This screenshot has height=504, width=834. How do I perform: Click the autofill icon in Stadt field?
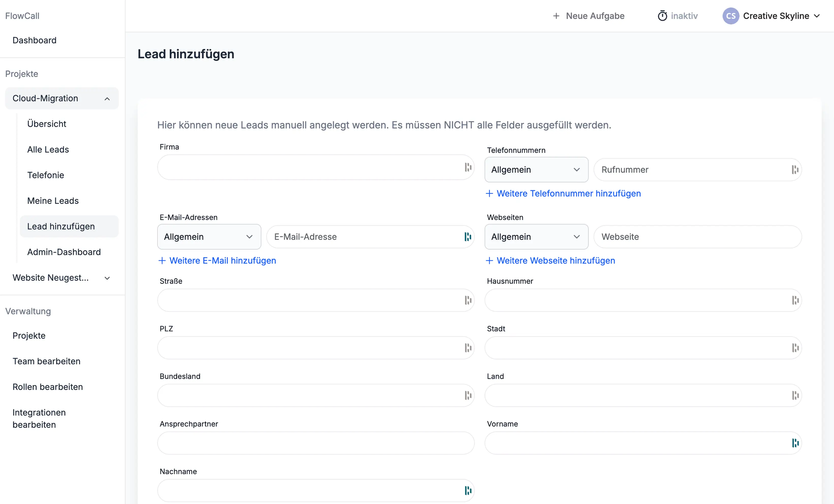coord(795,348)
